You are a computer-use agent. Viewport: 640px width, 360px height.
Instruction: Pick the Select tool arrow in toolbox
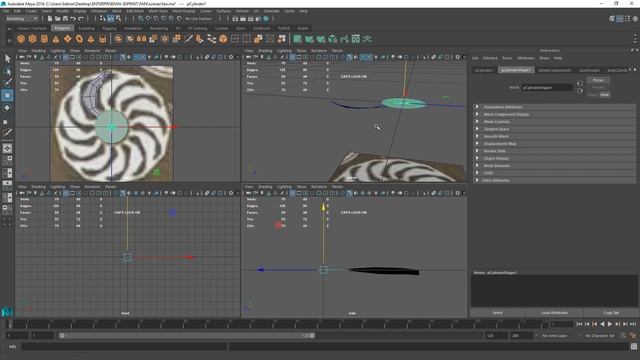[7, 58]
